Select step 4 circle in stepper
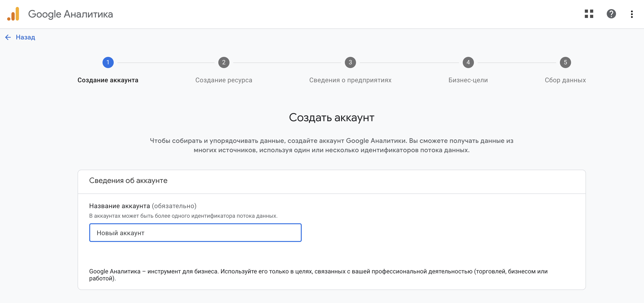 point(468,62)
